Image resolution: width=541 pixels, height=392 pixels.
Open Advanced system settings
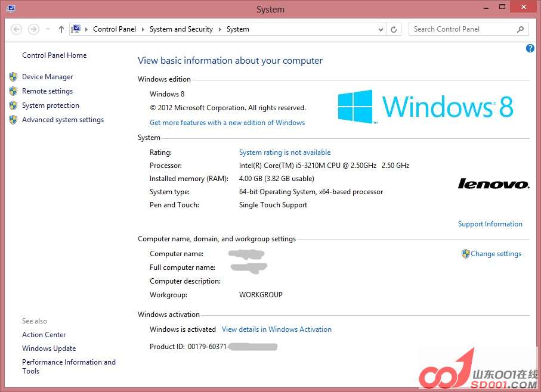click(63, 120)
